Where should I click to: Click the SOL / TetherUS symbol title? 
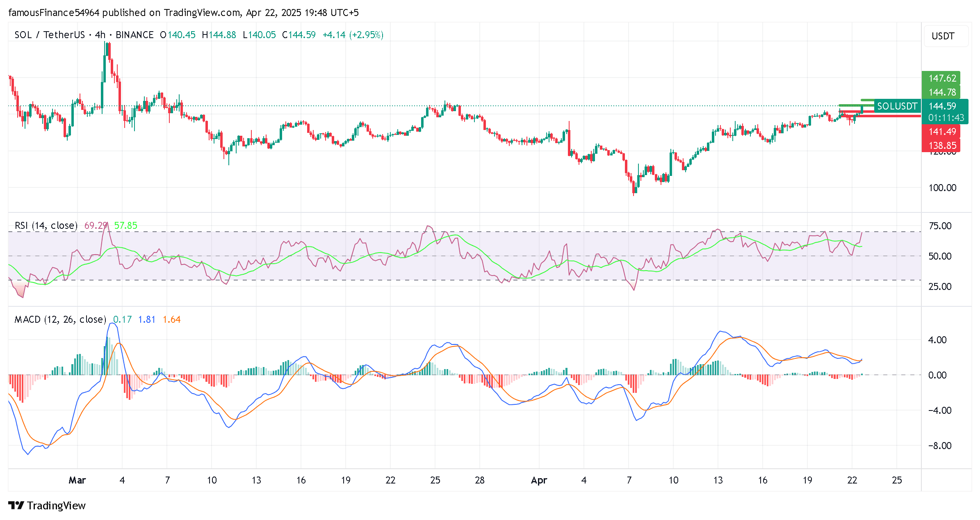(50, 35)
